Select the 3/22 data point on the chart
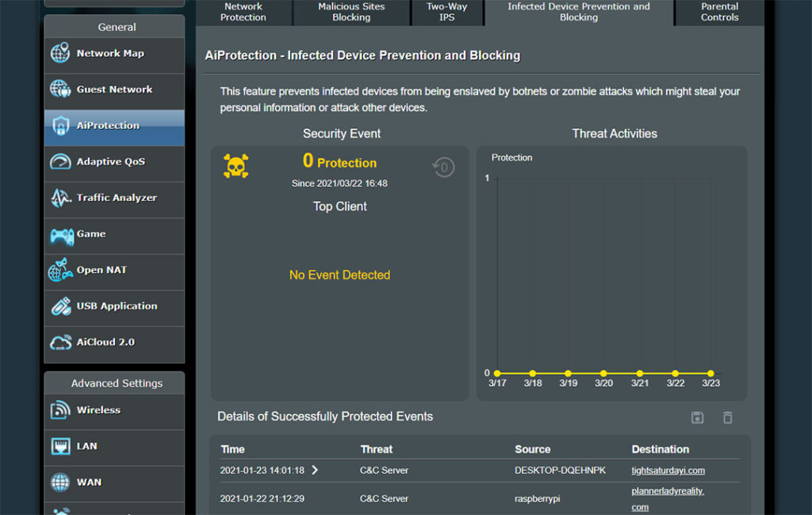 (x=676, y=372)
